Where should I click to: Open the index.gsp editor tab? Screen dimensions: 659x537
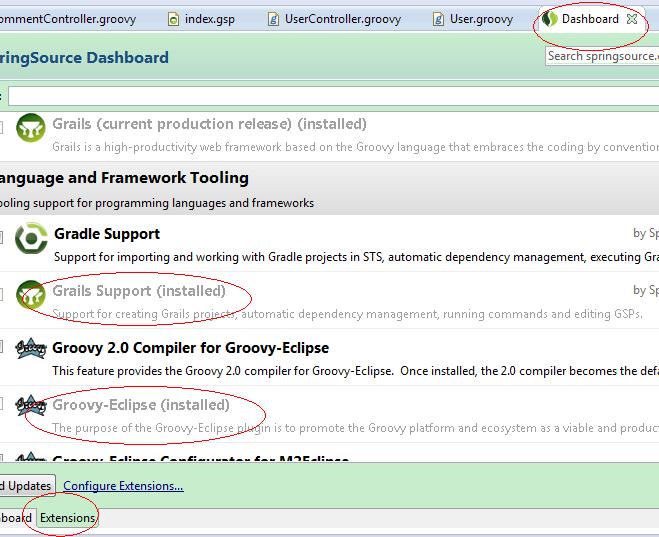[x=201, y=19]
